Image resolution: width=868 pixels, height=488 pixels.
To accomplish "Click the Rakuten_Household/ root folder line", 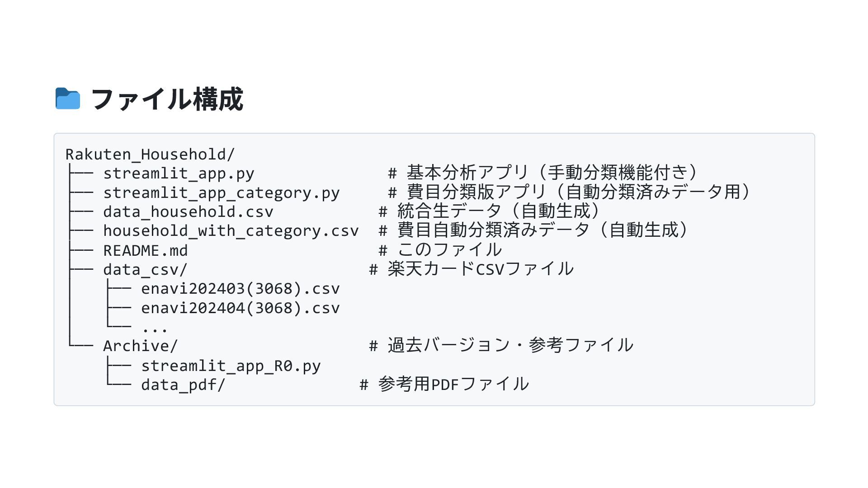I will pos(150,155).
